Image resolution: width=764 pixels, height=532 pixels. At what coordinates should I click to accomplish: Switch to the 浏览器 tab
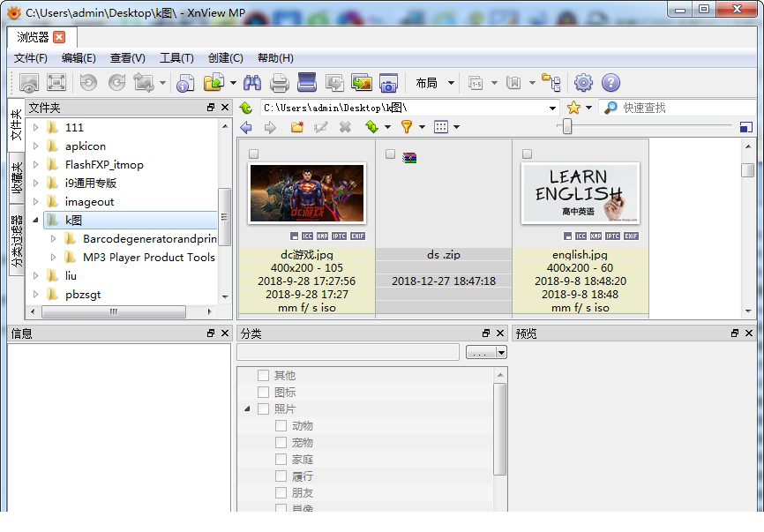(x=34, y=38)
